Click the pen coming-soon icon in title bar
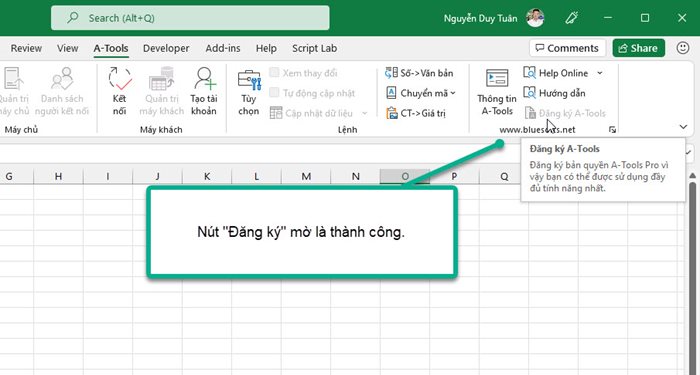 [571, 18]
